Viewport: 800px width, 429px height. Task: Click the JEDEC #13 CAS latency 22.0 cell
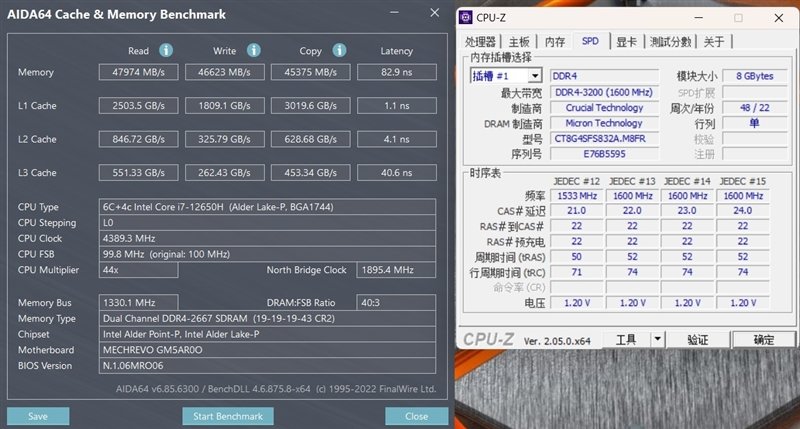[632, 211]
